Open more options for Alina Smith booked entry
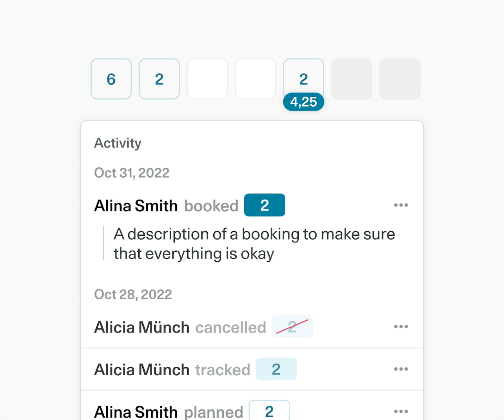The width and height of the screenshot is (504, 420). click(x=401, y=205)
